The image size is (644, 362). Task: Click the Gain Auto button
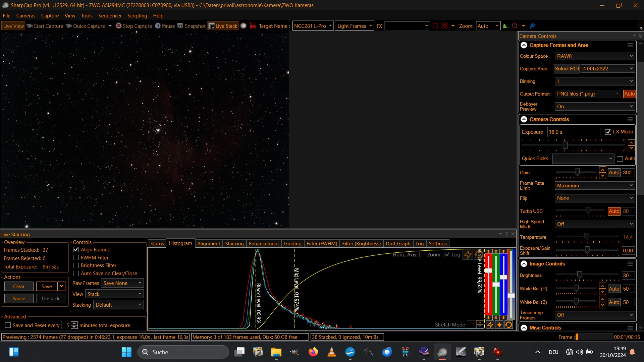[614, 173]
